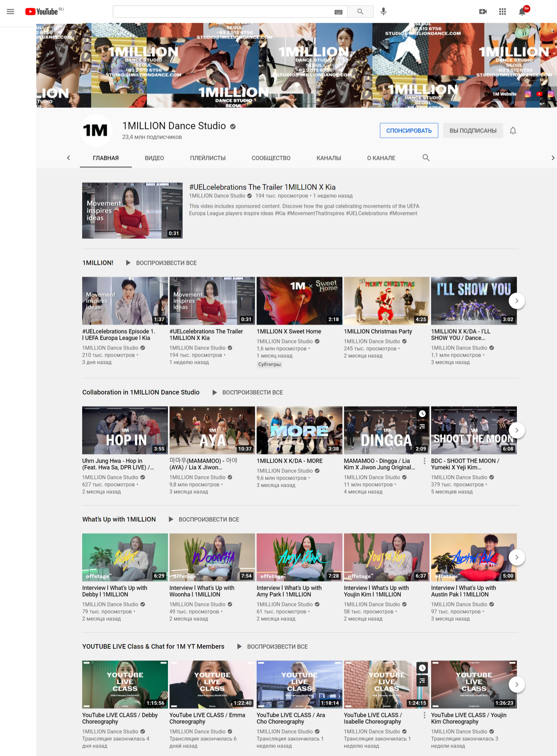Viewport: 557px width, 756px height.
Task: Open the AYA video thumbnail
Action: pyautogui.click(x=212, y=430)
